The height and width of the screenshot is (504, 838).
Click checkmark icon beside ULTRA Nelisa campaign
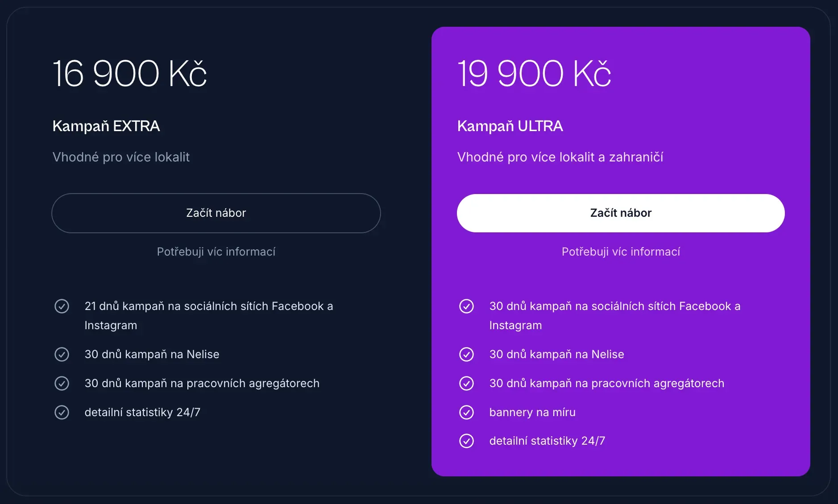click(x=466, y=355)
